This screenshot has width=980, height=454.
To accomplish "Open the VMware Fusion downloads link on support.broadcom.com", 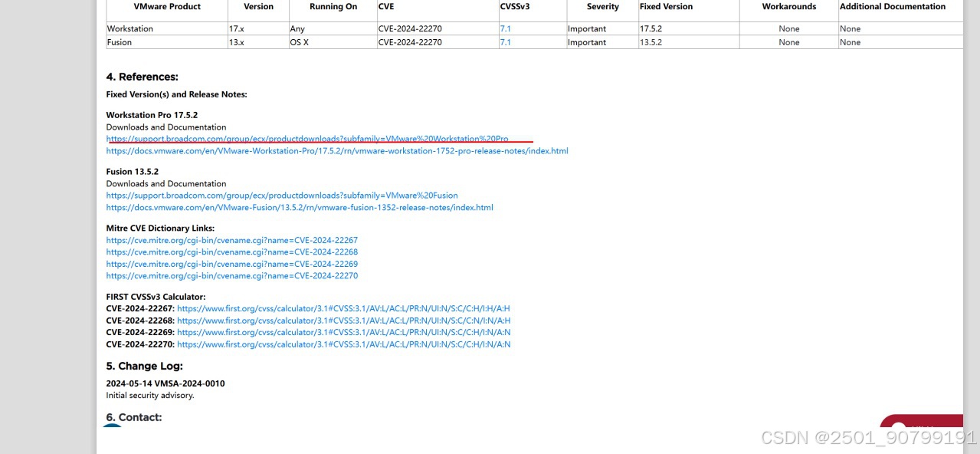I will click(x=282, y=196).
